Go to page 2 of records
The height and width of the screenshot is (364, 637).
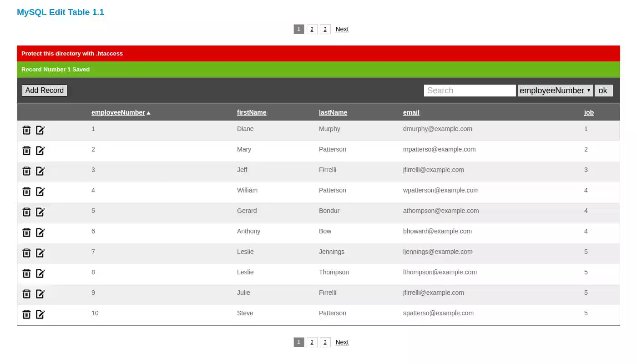click(312, 29)
